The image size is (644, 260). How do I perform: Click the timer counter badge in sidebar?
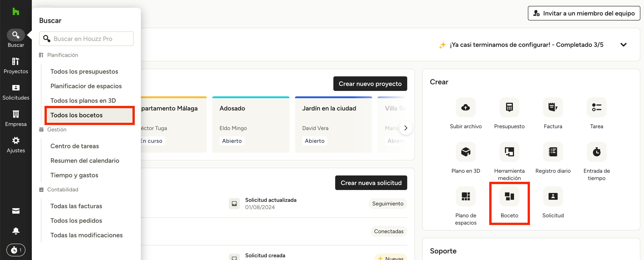point(16,250)
